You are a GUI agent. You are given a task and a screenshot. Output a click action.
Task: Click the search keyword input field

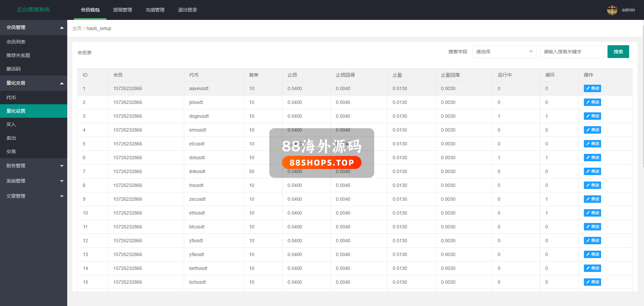[572, 52]
